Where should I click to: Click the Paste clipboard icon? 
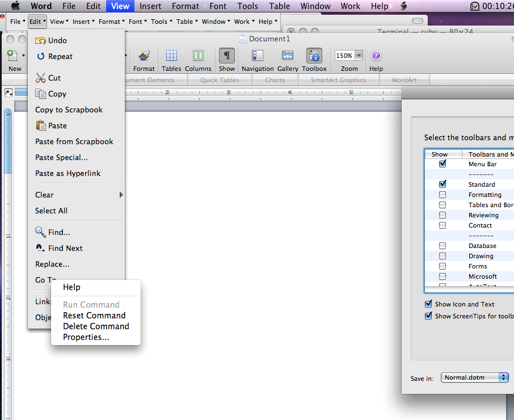(x=41, y=125)
